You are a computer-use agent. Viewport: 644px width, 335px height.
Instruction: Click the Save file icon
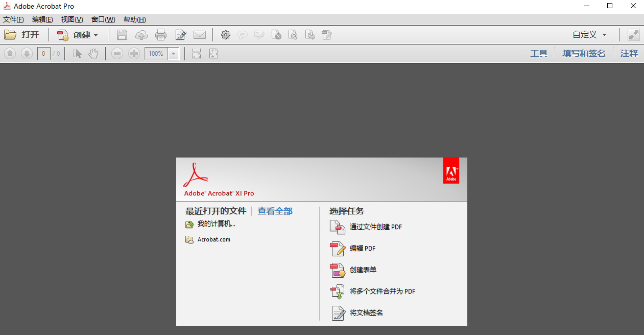coord(122,35)
